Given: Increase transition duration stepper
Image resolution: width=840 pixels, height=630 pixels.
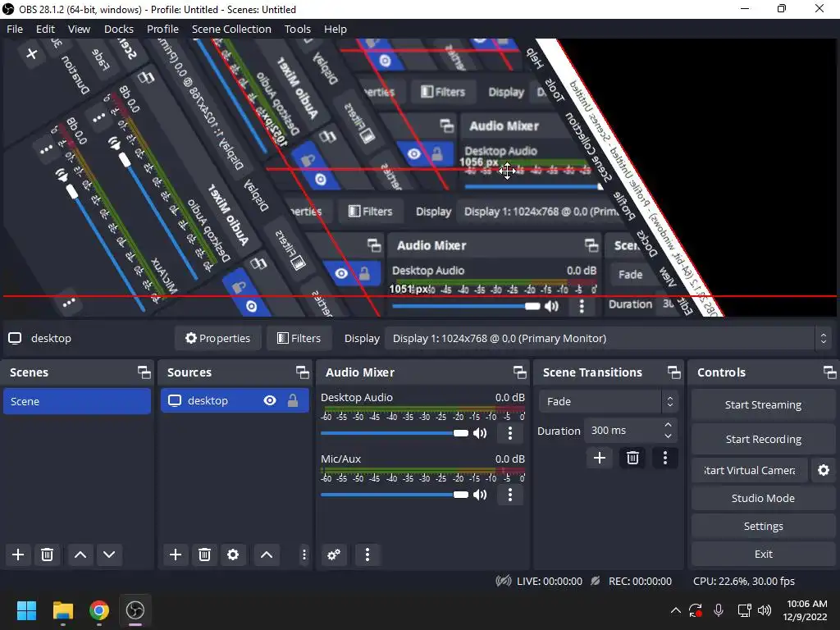Looking at the screenshot, I should (668, 425).
